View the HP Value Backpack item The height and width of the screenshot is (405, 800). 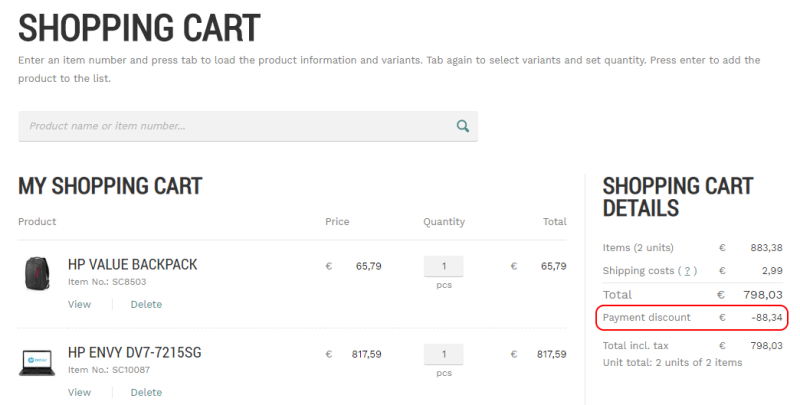pyautogui.click(x=79, y=304)
